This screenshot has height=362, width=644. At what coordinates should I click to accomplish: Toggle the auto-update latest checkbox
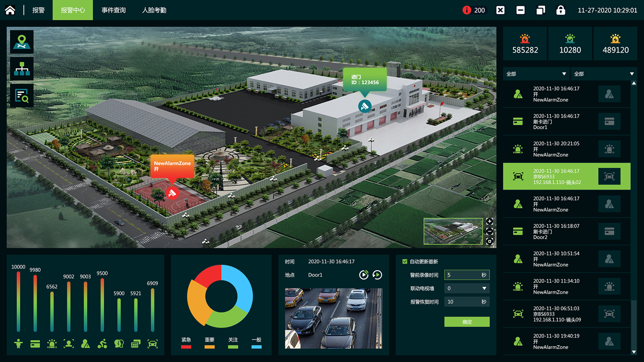[405, 261]
